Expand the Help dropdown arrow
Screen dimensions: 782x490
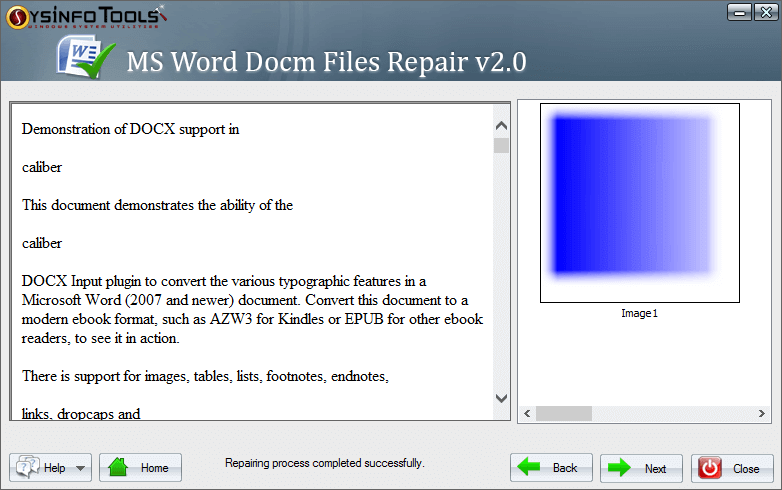click(x=80, y=468)
